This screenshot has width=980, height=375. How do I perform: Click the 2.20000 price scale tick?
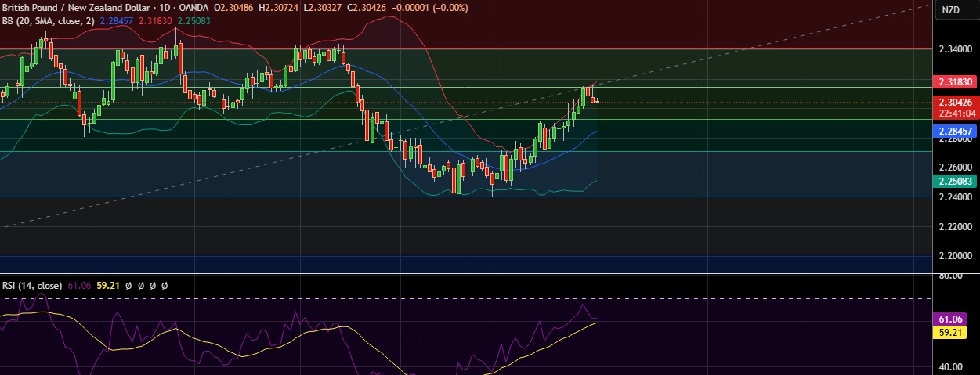[x=956, y=256]
